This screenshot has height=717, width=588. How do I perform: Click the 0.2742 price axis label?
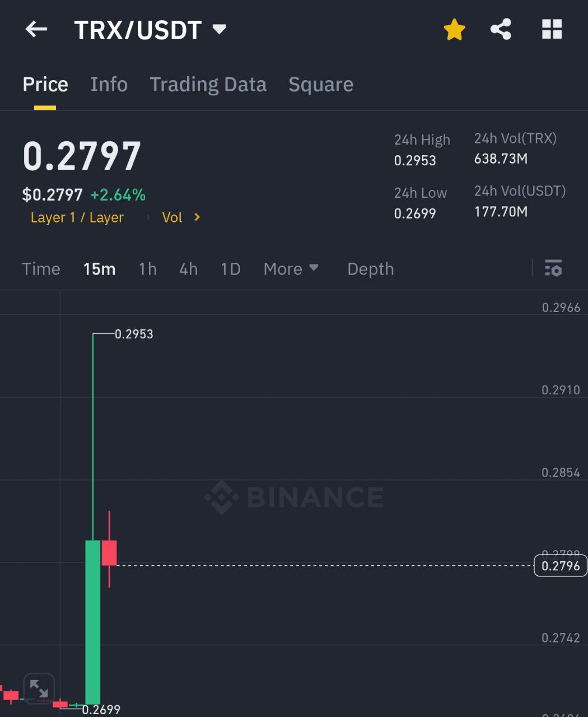click(561, 638)
